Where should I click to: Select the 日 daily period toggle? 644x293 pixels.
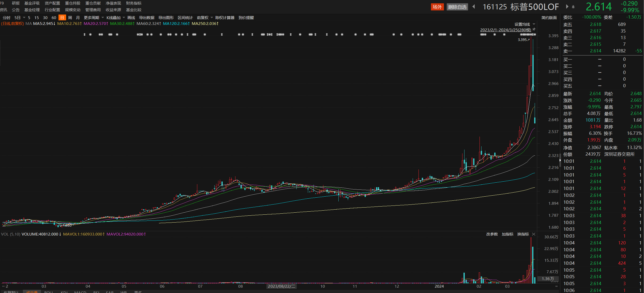pos(62,18)
